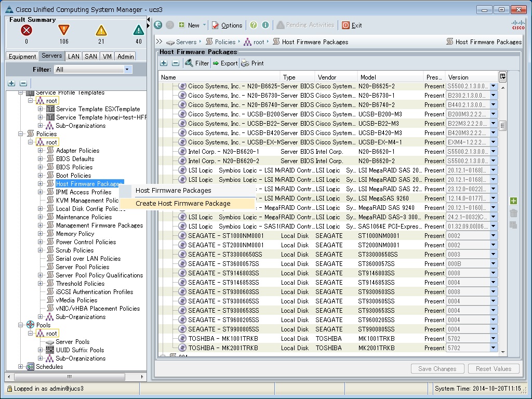Open version dropdown for TOSHIBA MK2001TRKB
The image size is (532, 399).
[x=494, y=348]
